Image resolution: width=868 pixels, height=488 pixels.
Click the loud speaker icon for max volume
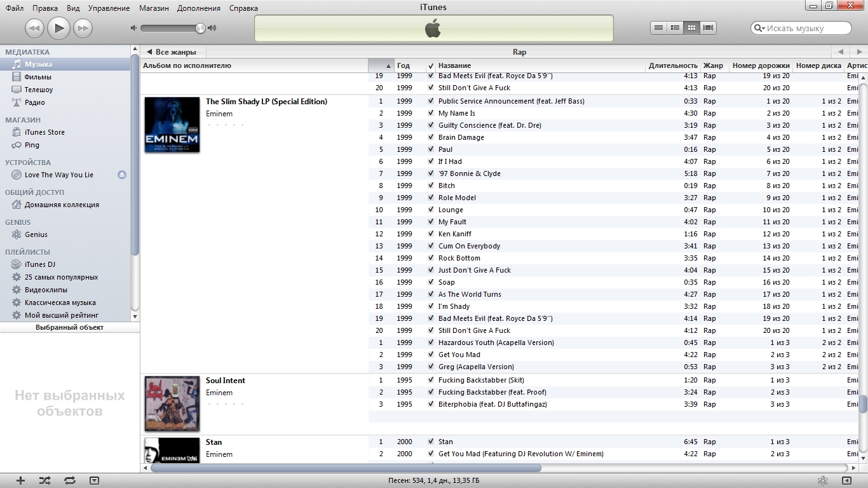click(212, 28)
